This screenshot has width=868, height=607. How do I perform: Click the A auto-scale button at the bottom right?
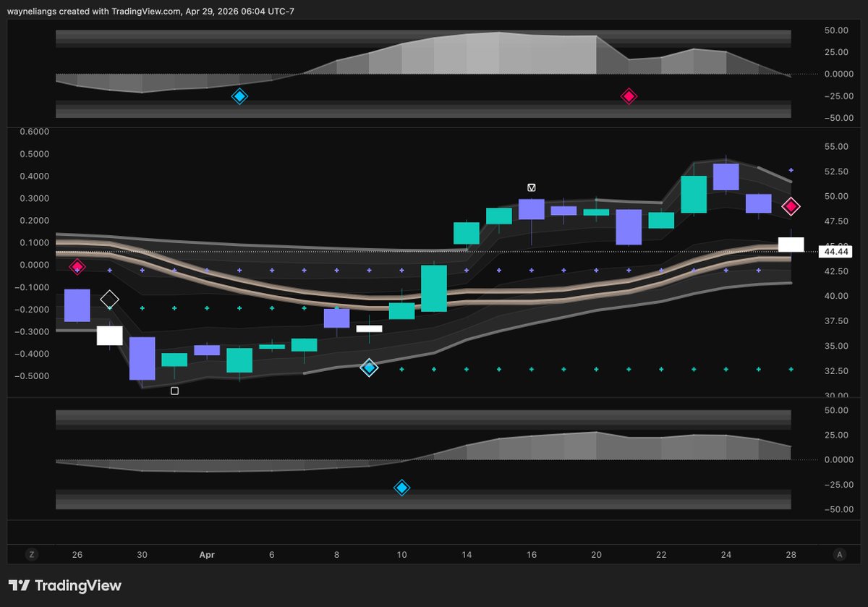839,555
